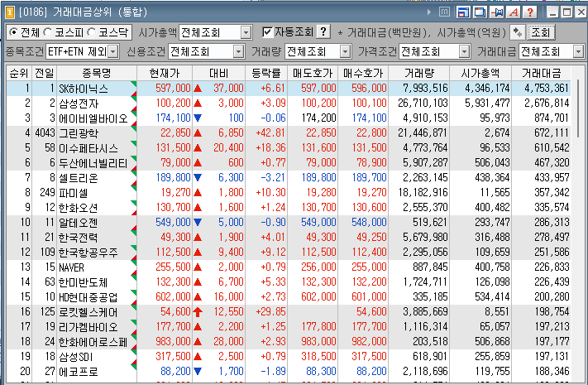Sort by the 대비 column header
The height and width of the screenshot is (385, 588).
click(219, 73)
